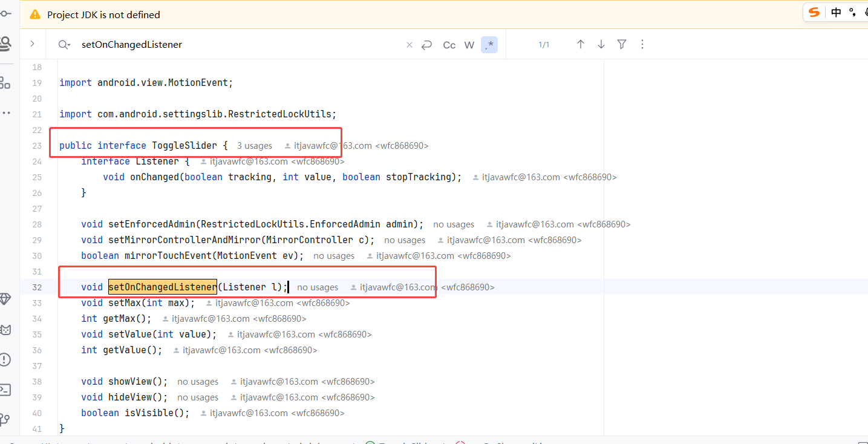Screen dimensions: 868x444
Task: Open the search options kebab menu
Action: click(642, 44)
